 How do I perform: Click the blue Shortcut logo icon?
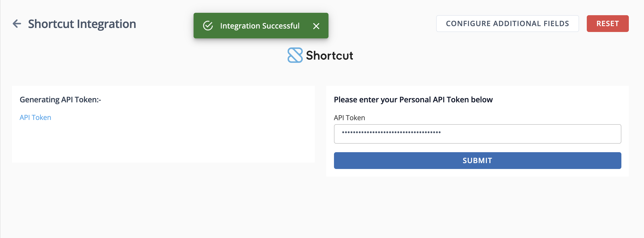coord(295,55)
